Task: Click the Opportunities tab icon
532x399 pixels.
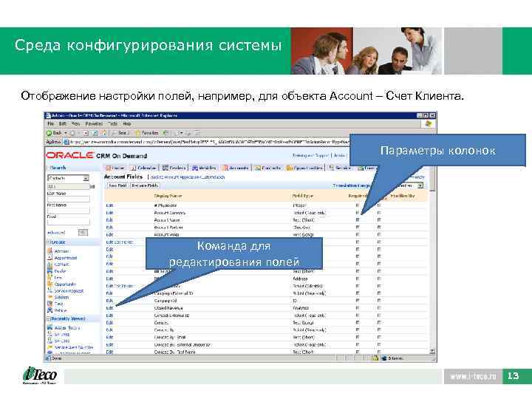Action: tap(290, 168)
